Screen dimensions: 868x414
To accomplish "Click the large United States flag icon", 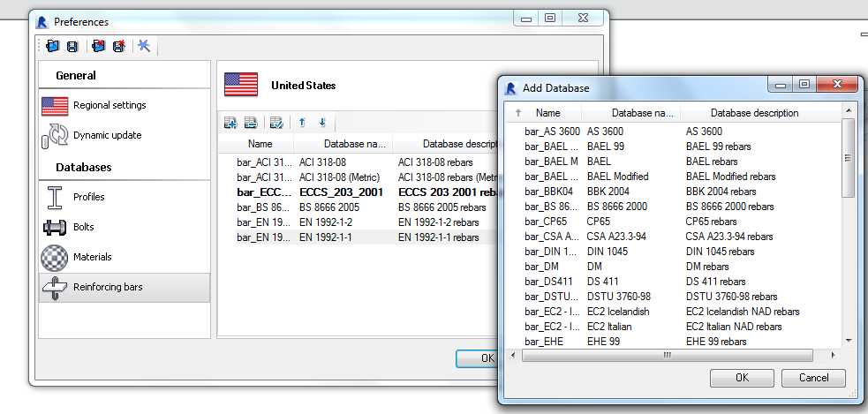I will coord(241,85).
